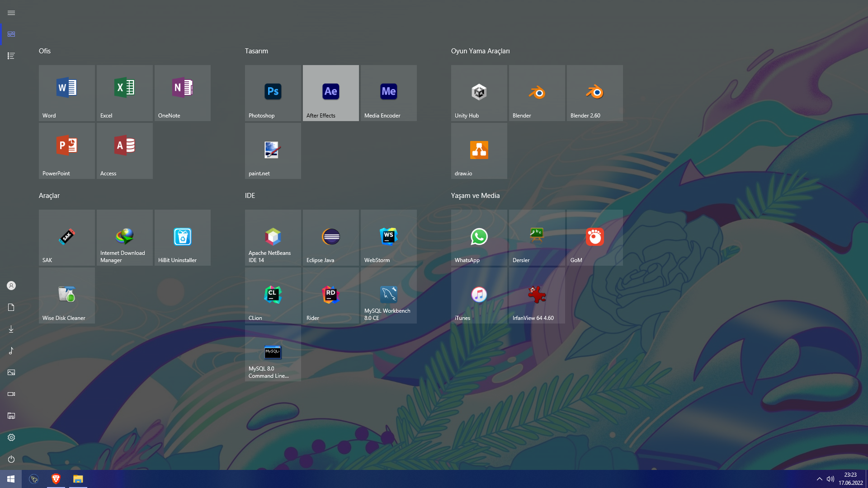Switch to pinned tiles view
The height and width of the screenshot is (488, 868).
[11, 34]
